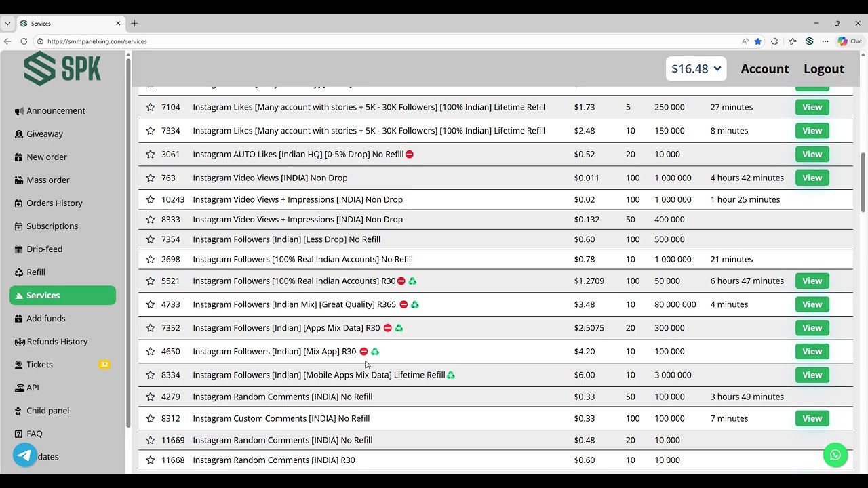Click the Add funds icon
The image size is (868, 488).
pyautogui.click(x=19, y=319)
